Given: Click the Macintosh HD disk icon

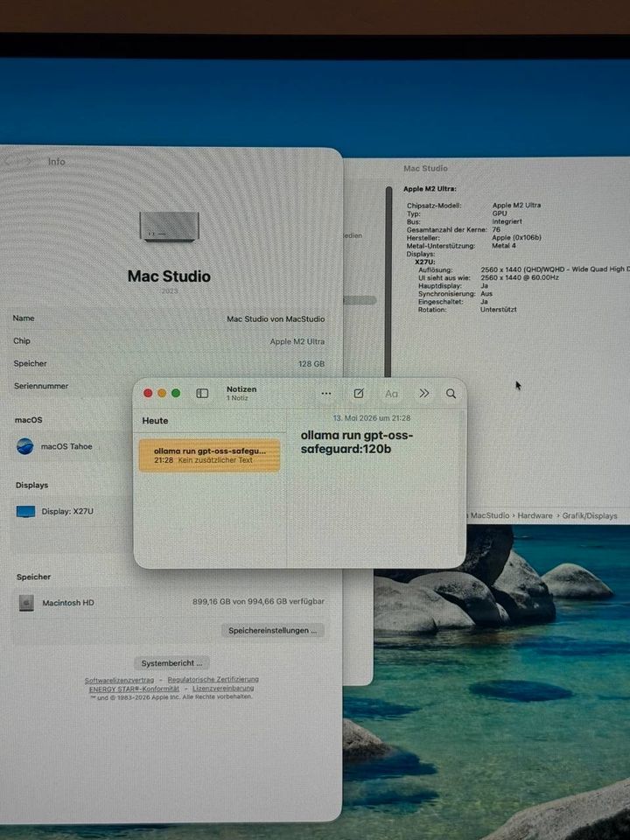Looking at the screenshot, I should [x=26, y=603].
